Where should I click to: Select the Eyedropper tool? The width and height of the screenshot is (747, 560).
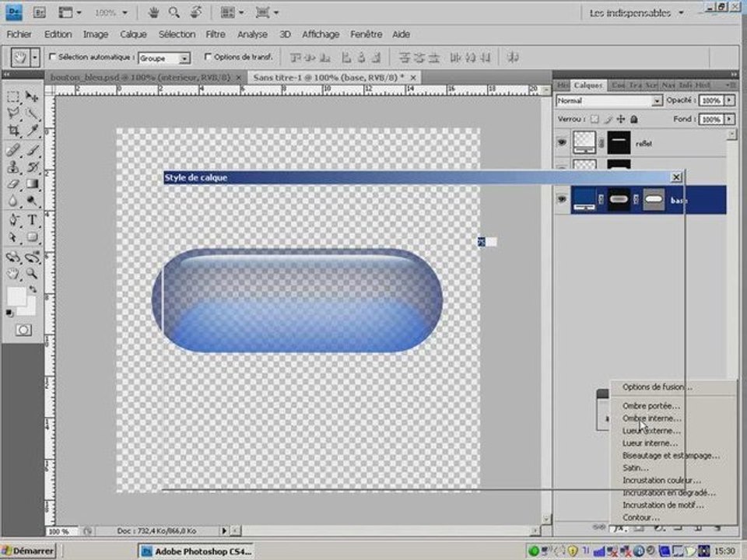(x=32, y=131)
